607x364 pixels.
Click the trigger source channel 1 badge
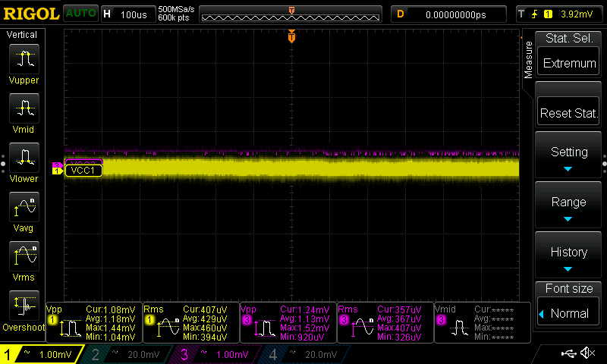pos(548,14)
